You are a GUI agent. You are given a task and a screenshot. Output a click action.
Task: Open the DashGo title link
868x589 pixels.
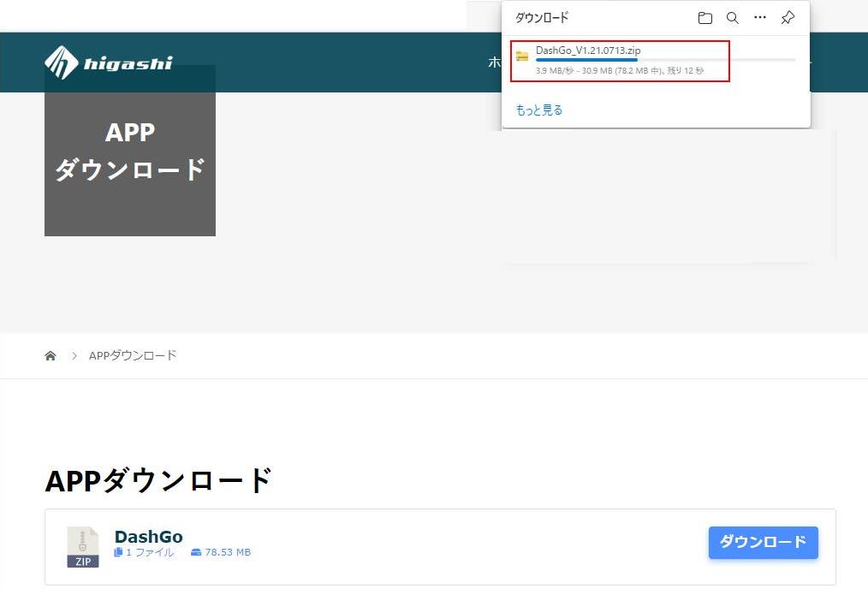(x=149, y=537)
